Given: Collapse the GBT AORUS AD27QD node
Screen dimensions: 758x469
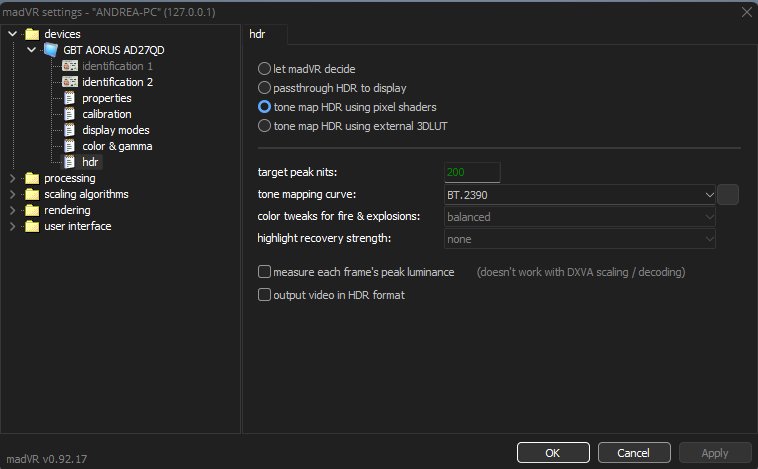Looking at the screenshot, I should click(32, 49).
